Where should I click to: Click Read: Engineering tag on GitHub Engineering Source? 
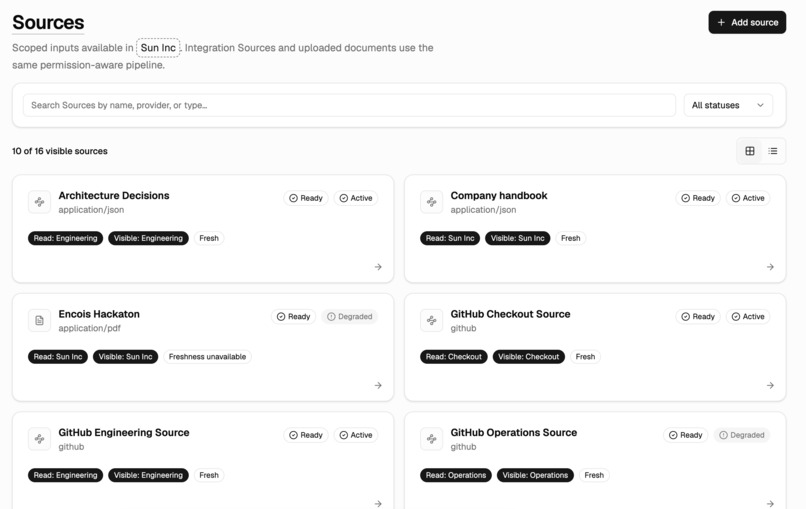(65, 475)
